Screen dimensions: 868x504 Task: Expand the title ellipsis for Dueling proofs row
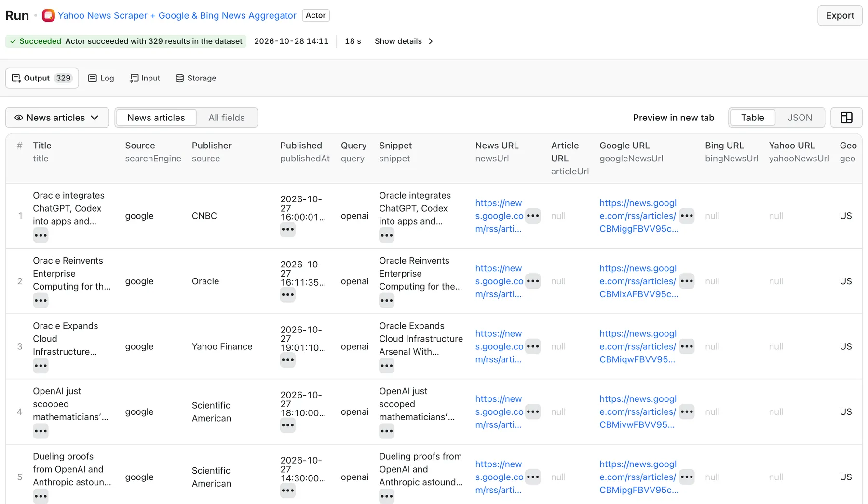(x=41, y=496)
